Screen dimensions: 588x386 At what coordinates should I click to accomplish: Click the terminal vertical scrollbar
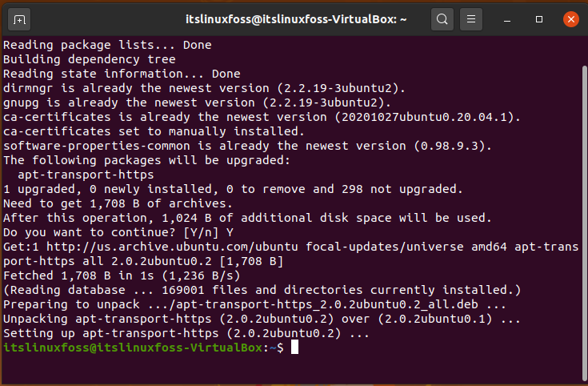(584, 223)
